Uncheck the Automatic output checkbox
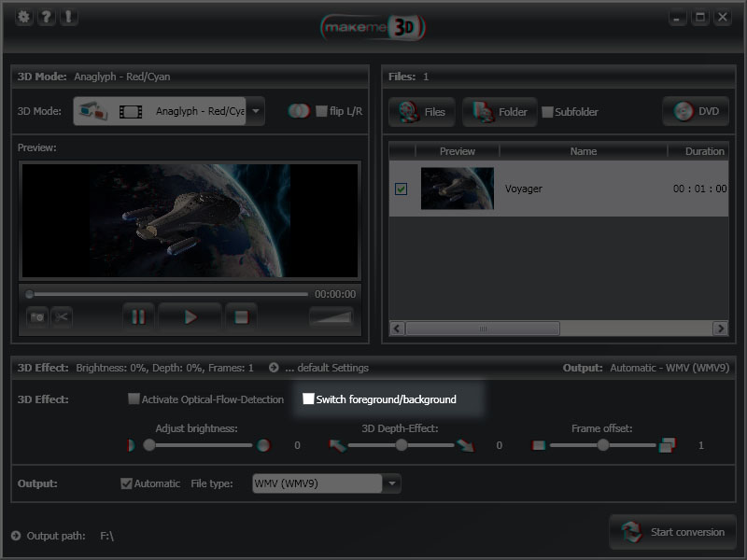747x560 pixels. point(126,483)
